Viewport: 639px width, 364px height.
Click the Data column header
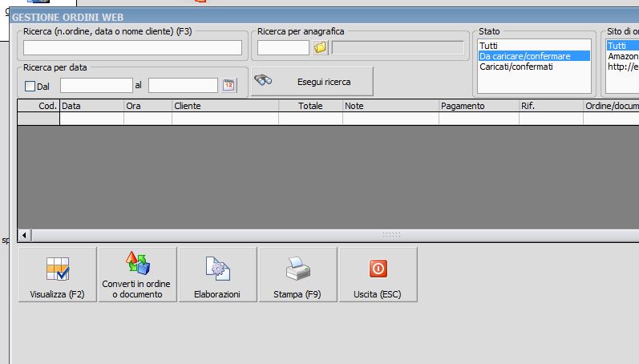pyautogui.click(x=91, y=106)
